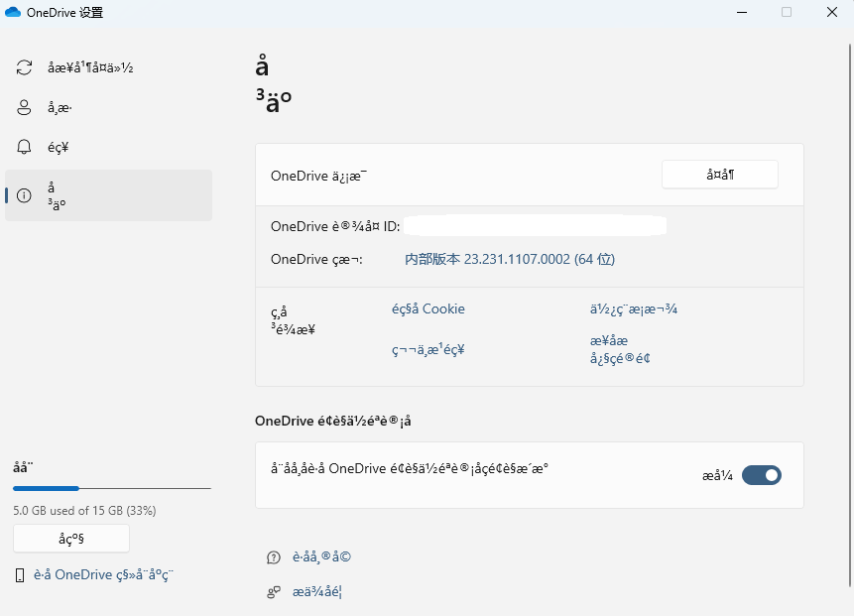Open the top link in the right links column
Viewport: 854px width, 616px height.
[x=634, y=308]
